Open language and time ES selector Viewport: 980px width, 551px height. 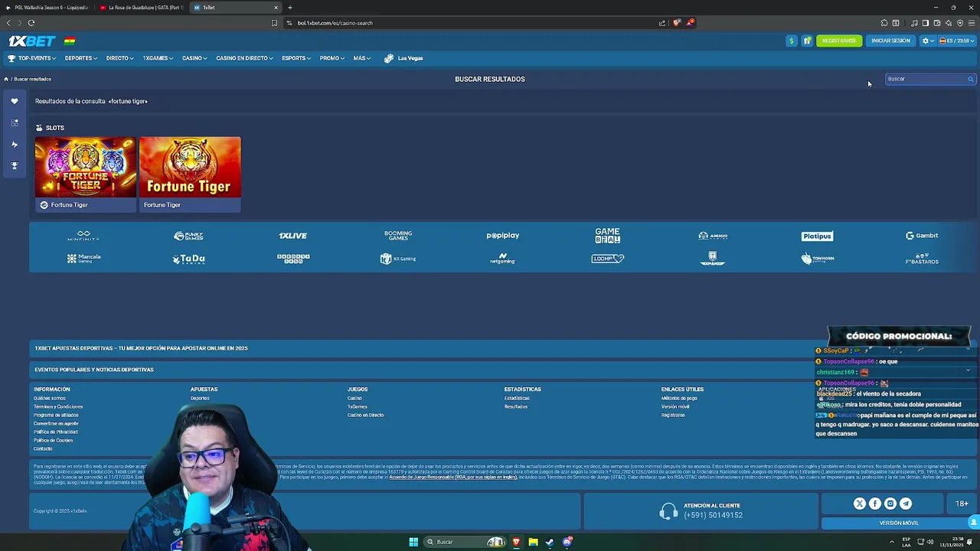coord(957,41)
